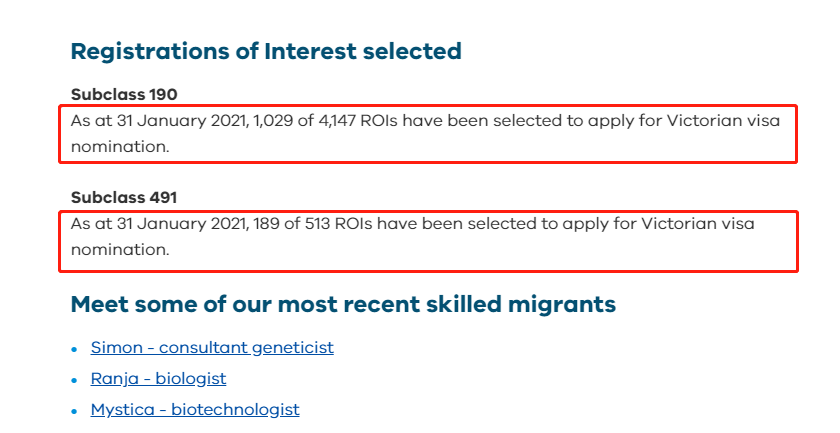
Task: Open the Mystica - biotechnologist link
Action: tap(195, 410)
